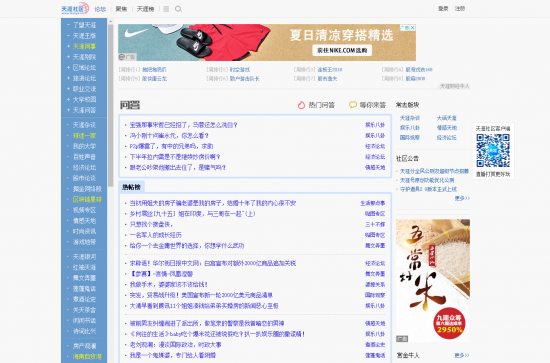Screen dimensions: 550x363
Task: Open the search magnifier icon
Action: 178,9
